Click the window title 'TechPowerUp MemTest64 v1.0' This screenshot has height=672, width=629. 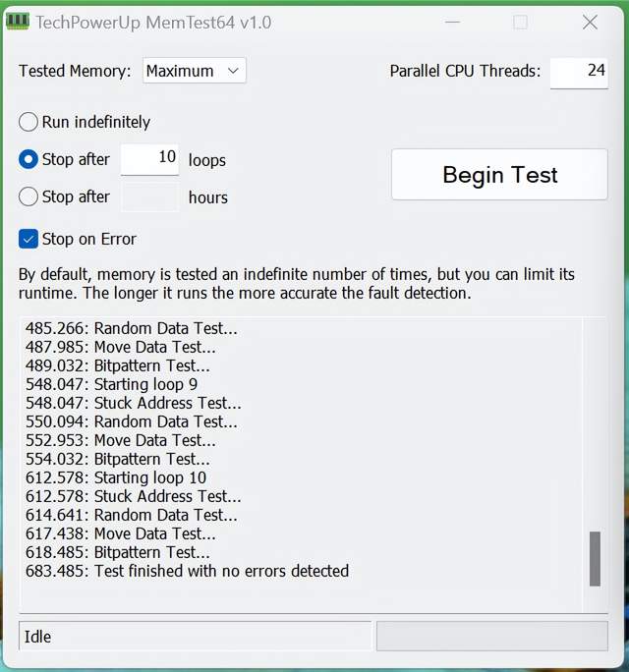point(153,23)
